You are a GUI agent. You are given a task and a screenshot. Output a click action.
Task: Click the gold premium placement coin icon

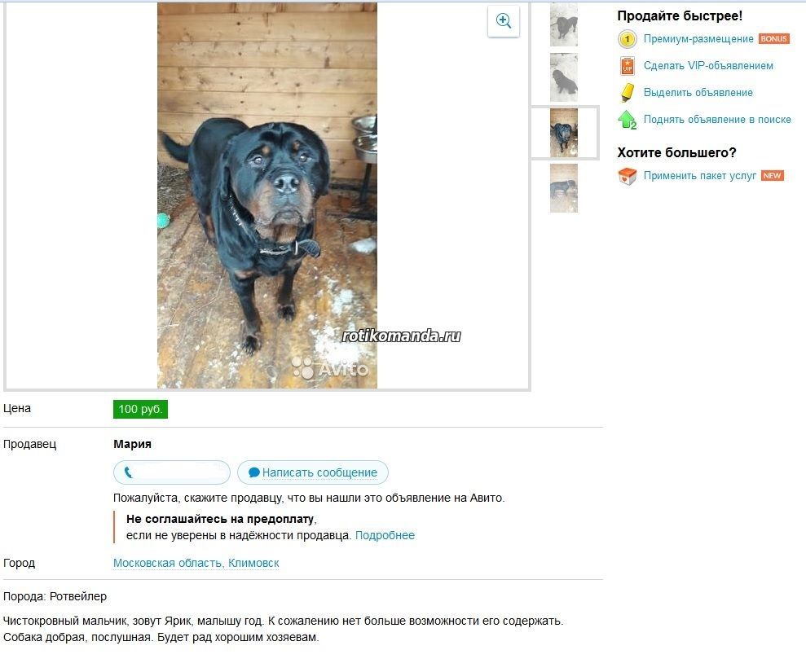point(628,39)
